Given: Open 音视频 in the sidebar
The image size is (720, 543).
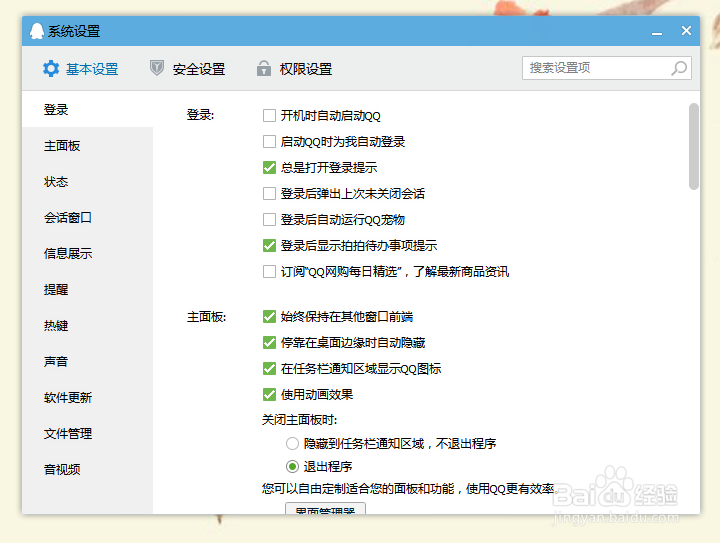Looking at the screenshot, I should click(x=87, y=470).
